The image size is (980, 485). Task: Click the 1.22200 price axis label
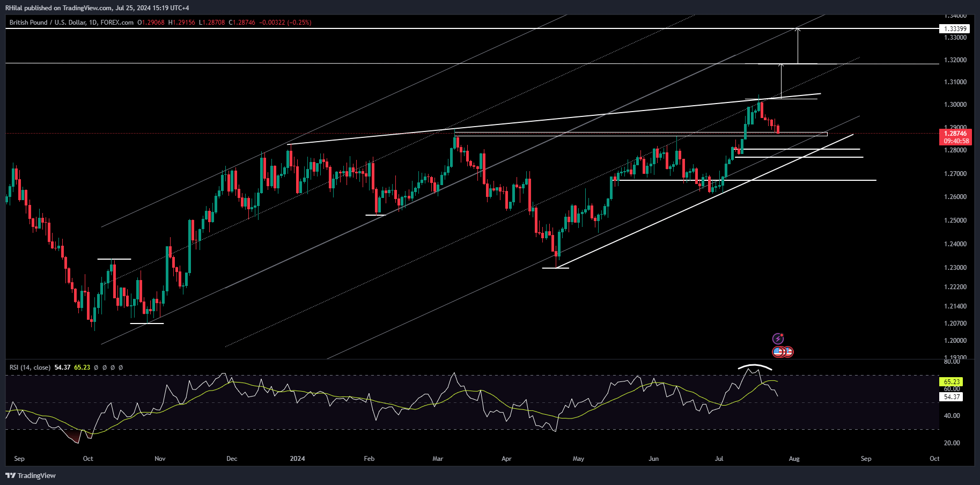click(955, 287)
